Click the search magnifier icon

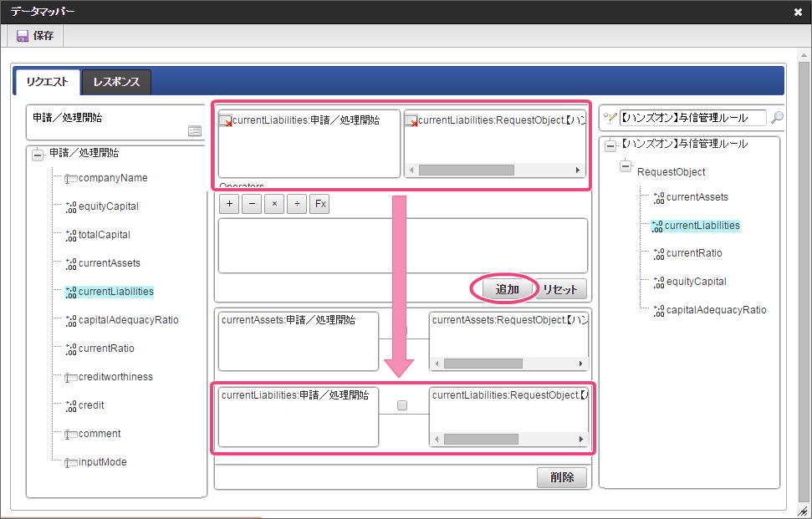(x=777, y=118)
